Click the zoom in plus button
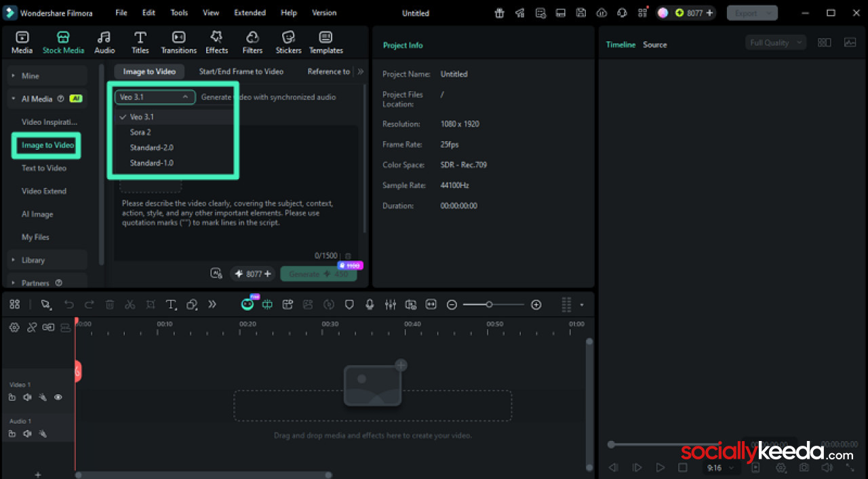The image size is (868, 479). point(536,305)
